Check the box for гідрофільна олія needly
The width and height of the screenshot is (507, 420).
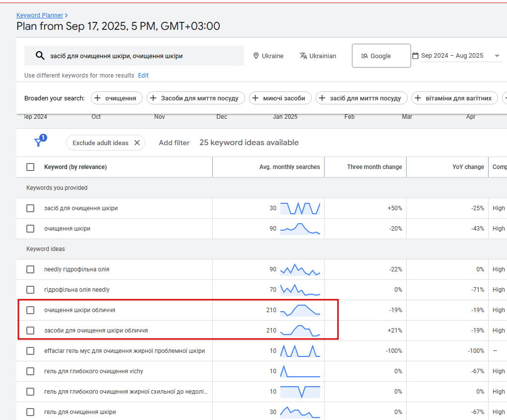click(30, 290)
